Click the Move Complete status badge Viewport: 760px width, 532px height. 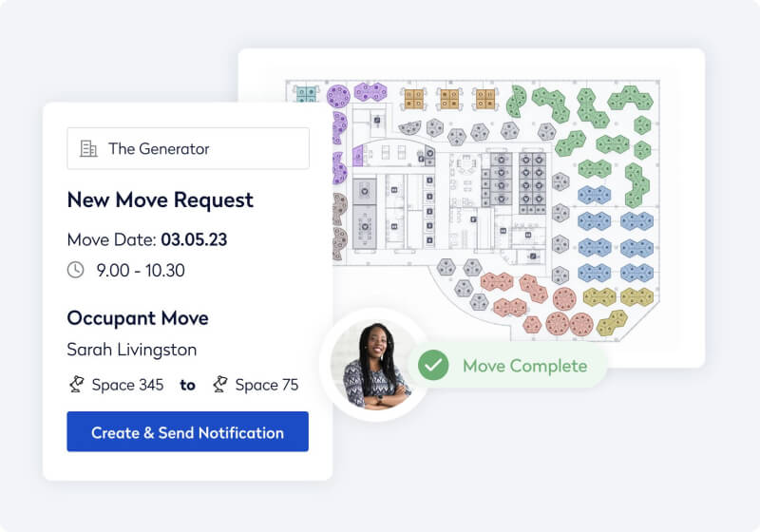coord(507,366)
